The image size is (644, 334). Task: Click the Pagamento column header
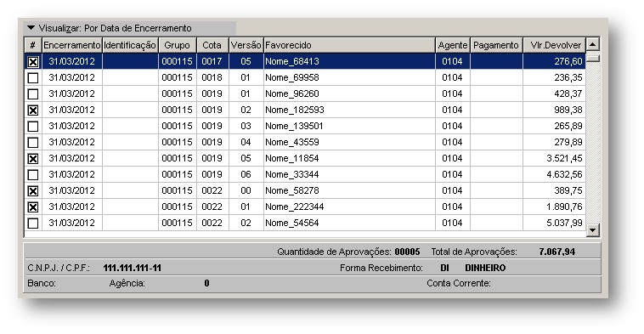pos(496,45)
